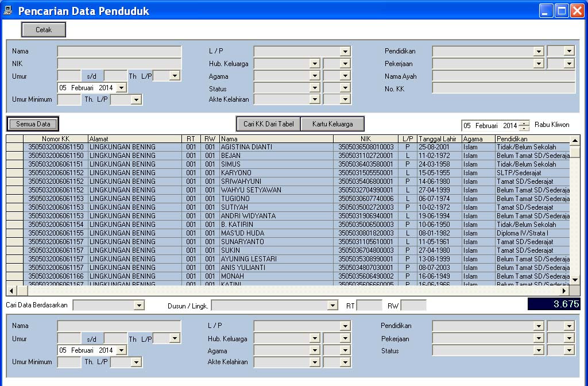Viewport: 588px width, 386px height.
Task: Focus the NIK input field
Action: [119, 63]
